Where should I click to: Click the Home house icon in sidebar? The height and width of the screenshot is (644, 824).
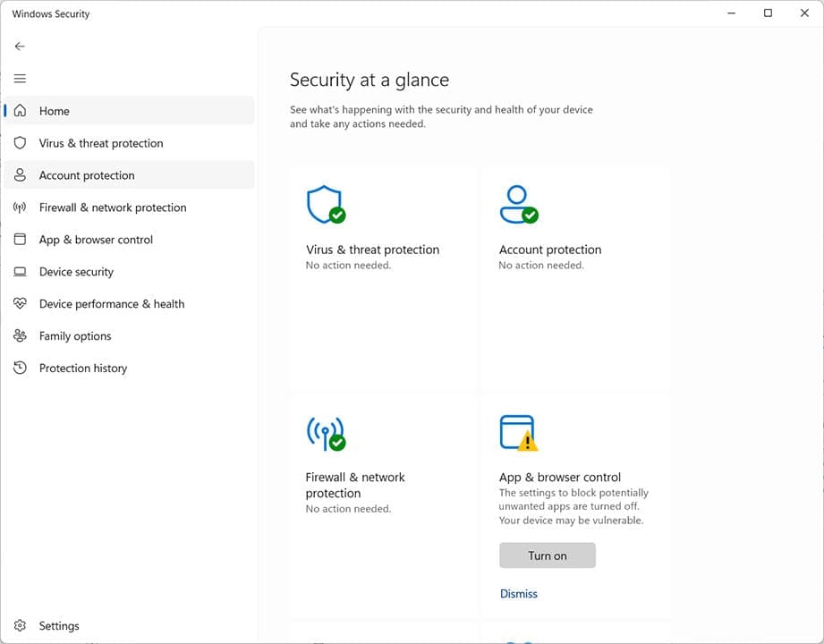pyautogui.click(x=20, y=110)
